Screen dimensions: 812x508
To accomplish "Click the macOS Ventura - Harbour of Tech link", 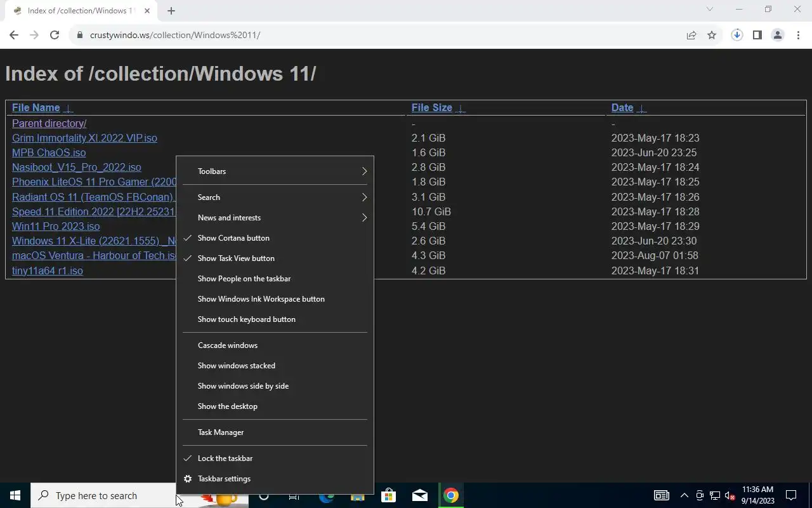I will [94, 256].
